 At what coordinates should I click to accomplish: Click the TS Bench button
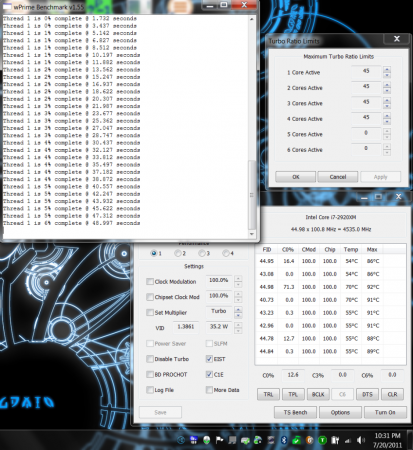point(295,412)
